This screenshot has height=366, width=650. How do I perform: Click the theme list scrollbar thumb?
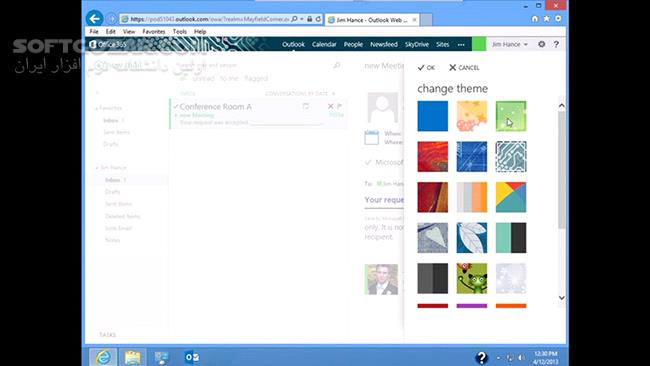pos(562,170)
